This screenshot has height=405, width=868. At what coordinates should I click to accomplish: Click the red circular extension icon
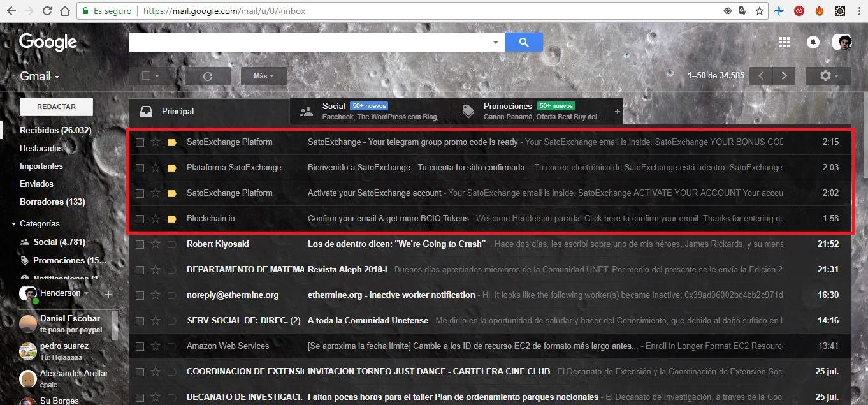click(x=799, y=11)
